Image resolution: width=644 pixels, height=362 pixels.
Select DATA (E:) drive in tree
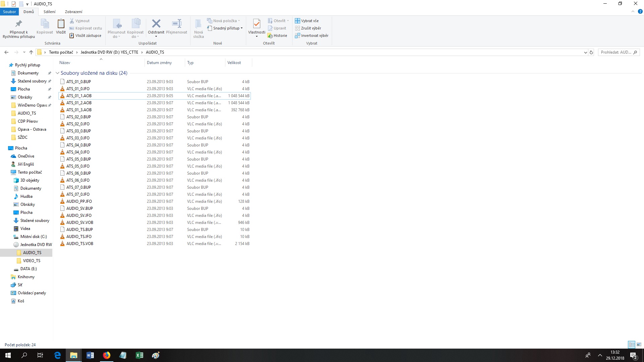tap(28, 269)
